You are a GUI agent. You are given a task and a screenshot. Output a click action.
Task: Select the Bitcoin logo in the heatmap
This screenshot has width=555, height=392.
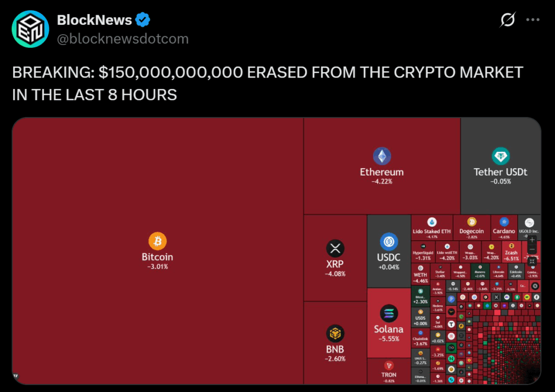[x=158, y=241]
